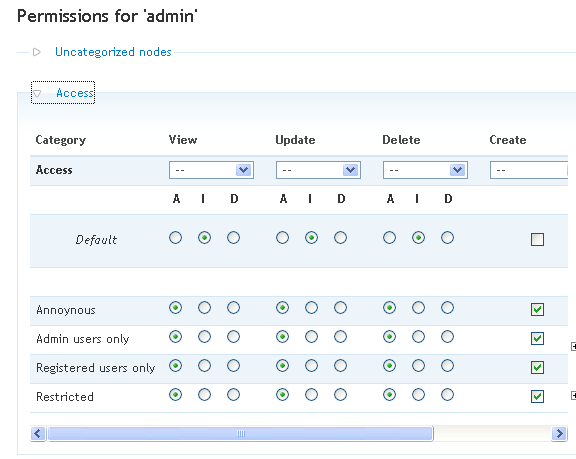
Task: Click the Restricted row label
Action: tap(65, 397)
